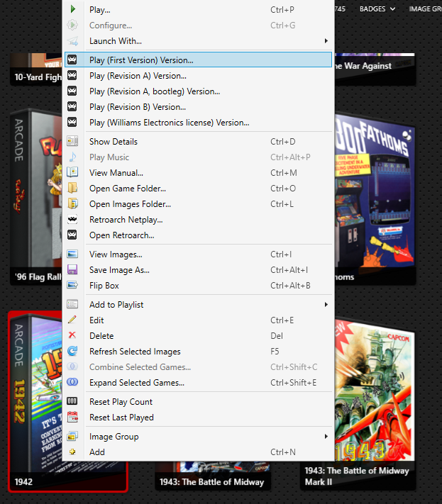This screenshot has width=442, height=504.
Task: Select 1943: The Battle of Midway Mark II box
Action: pyautogui.click(x=375, y=405)
